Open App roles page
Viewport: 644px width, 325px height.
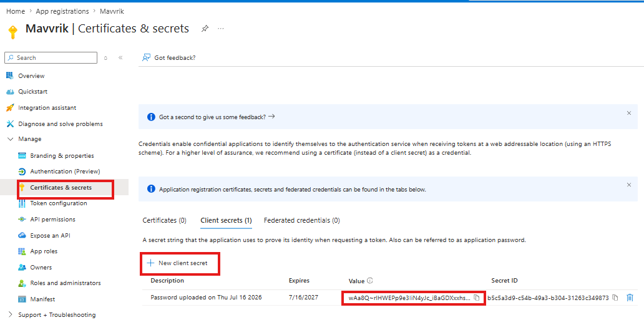click(44, 251)
